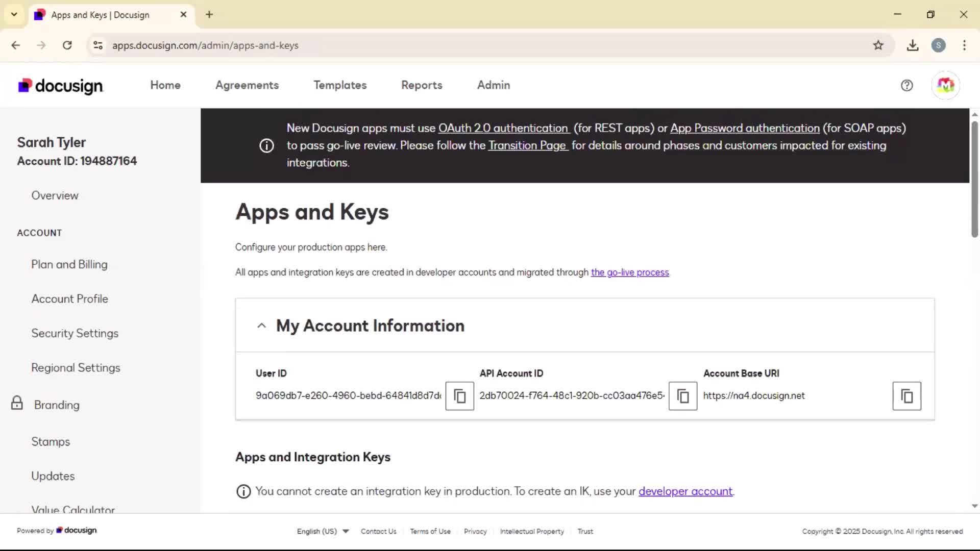Open Intellectual Property footer link
This screenshot has height=551, width=980.
pos(532,531)
